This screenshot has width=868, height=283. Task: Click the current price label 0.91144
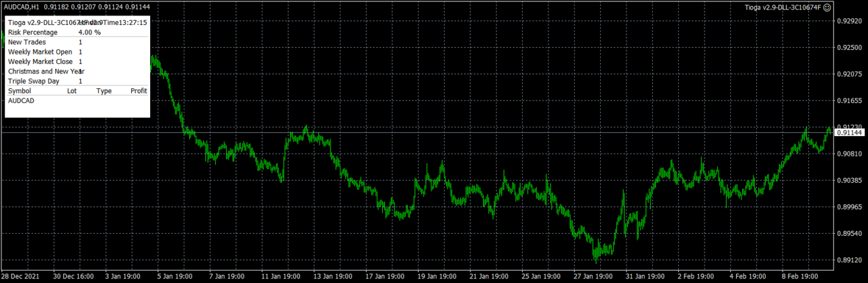pyautogui.click(x=849, y=133)
